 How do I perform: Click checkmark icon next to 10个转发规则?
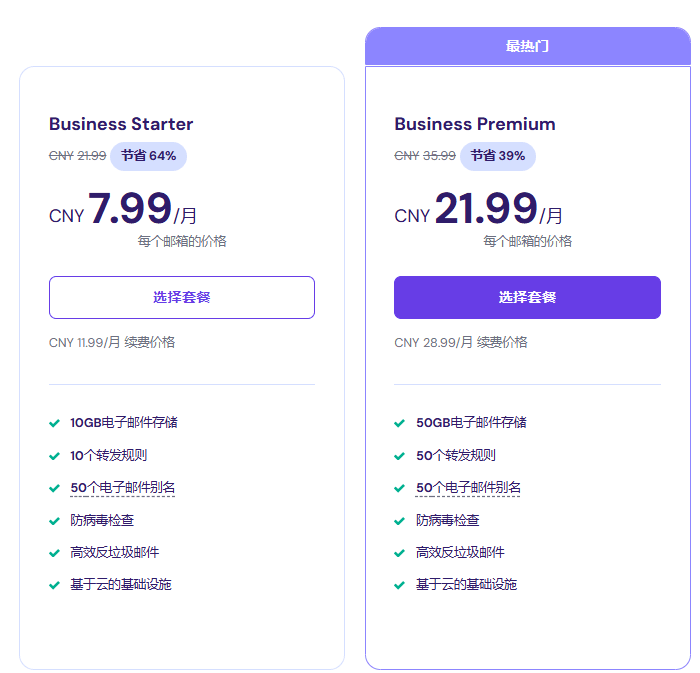[x=55, y=455]
